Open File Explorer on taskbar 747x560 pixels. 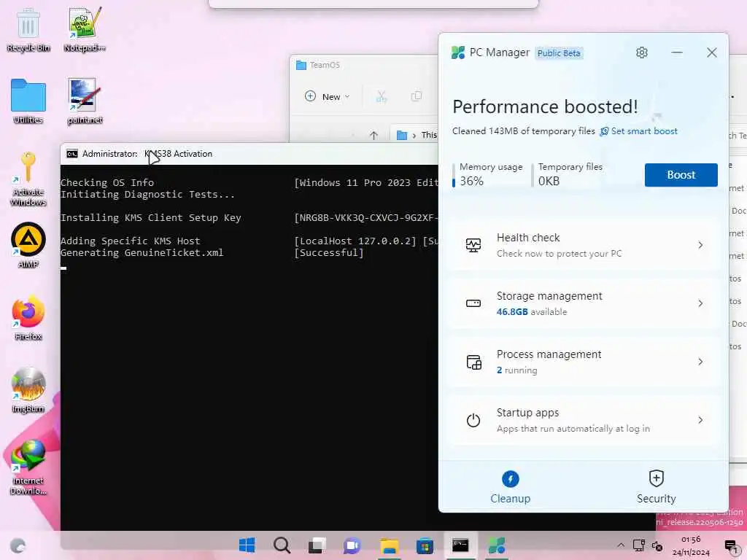coord(389,545)
